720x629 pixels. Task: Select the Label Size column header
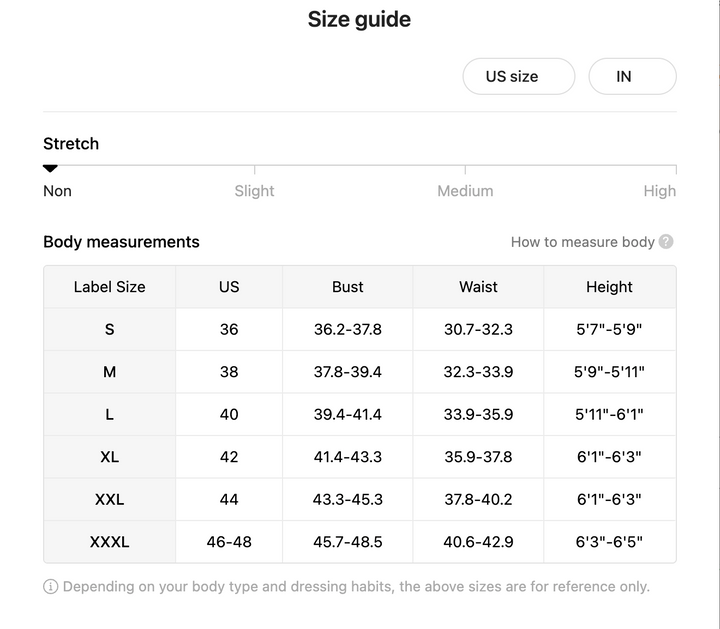click(x=109, y=286)
